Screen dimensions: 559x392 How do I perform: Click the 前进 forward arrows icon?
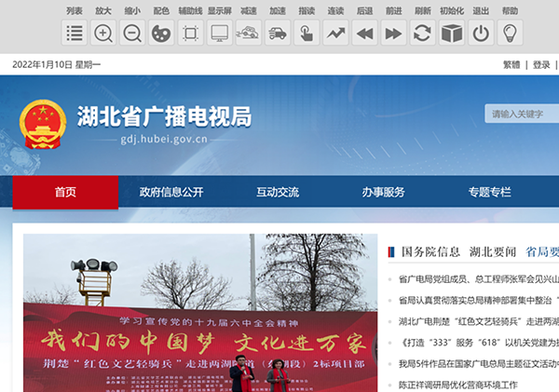click(x=393, y=33)
